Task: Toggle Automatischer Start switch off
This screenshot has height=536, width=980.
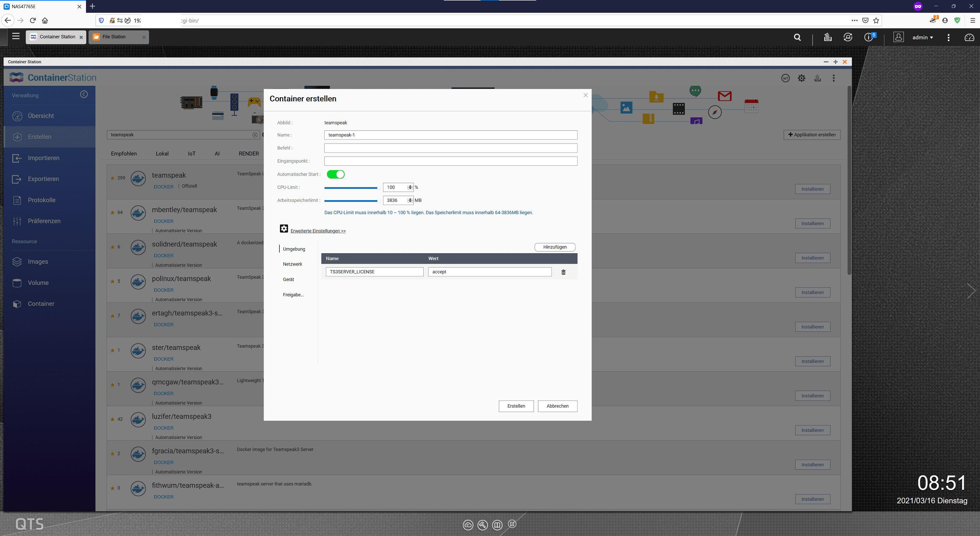Action: (x=336, y=174)
